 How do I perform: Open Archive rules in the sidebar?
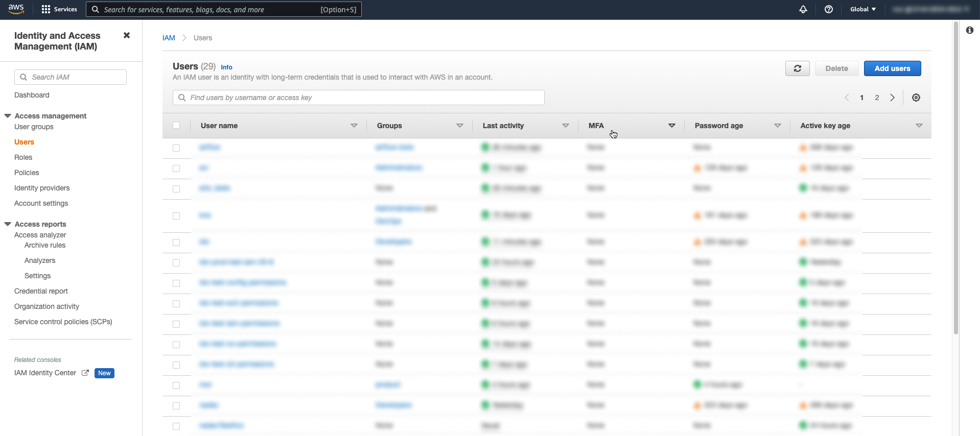tap(45, 245)
